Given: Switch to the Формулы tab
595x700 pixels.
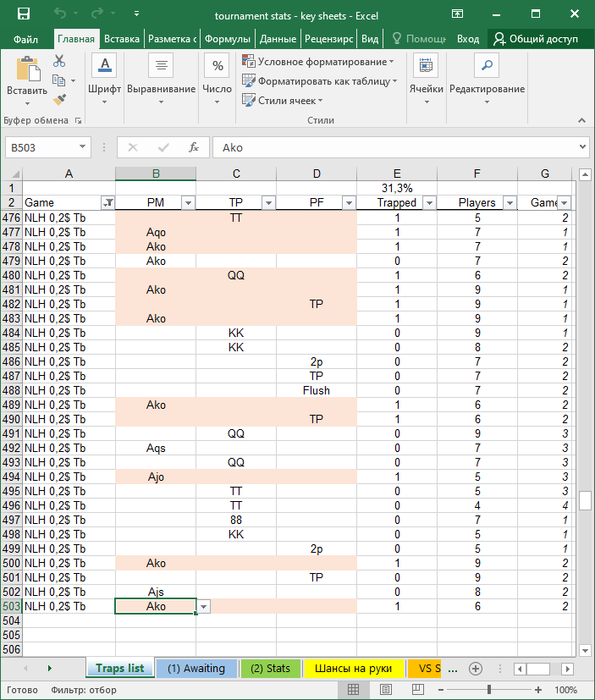Looking at the screenshot, I should click(x=228, y=39).
